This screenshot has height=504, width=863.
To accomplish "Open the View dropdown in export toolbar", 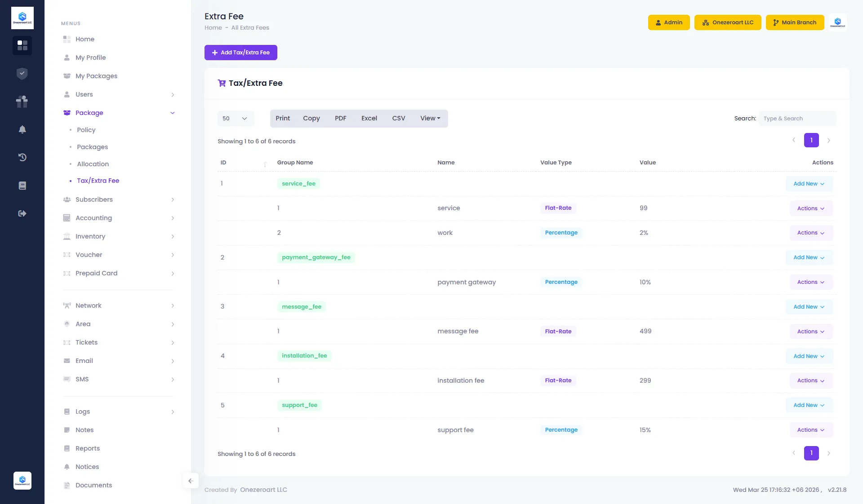I will pos(430,119).
